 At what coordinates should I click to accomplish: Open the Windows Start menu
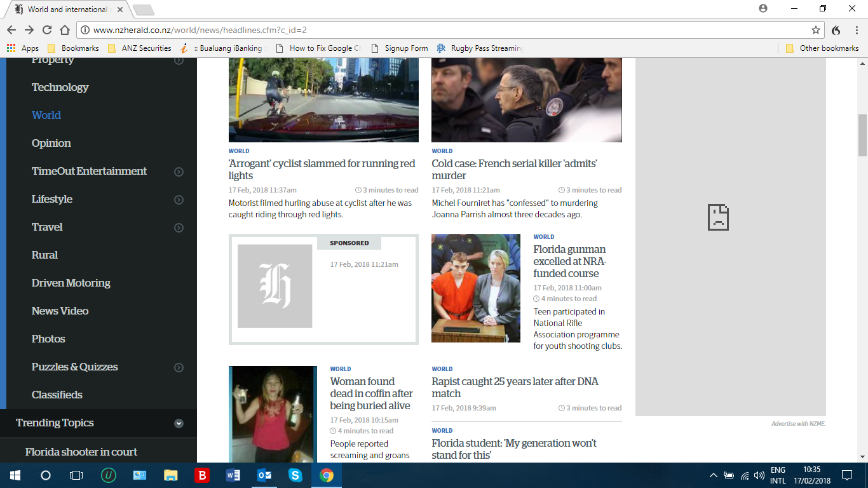pos(15,475)
